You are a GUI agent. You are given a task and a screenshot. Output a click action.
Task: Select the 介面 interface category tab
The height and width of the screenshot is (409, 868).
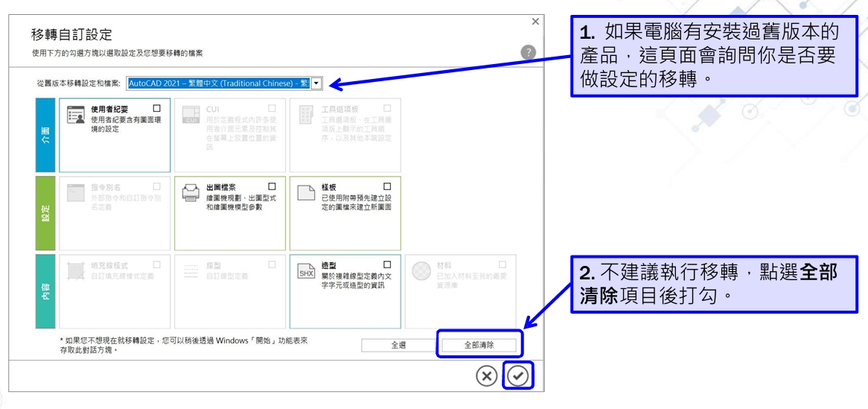pyautogui.click(x=45, y=136)
